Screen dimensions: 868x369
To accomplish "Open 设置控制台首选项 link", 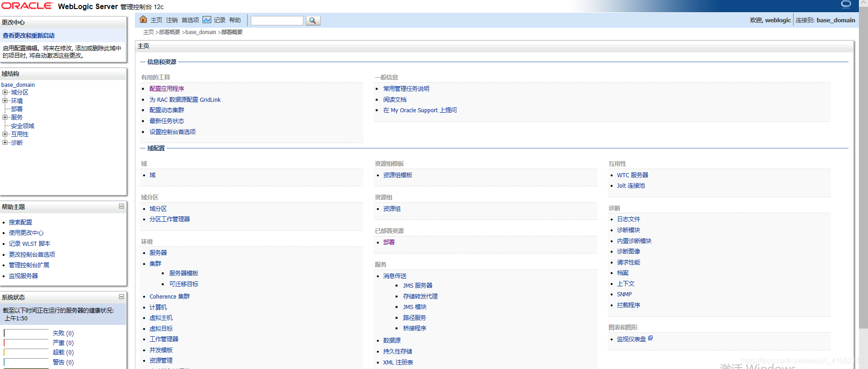I will pyautogui.click(x=173, y=132).
